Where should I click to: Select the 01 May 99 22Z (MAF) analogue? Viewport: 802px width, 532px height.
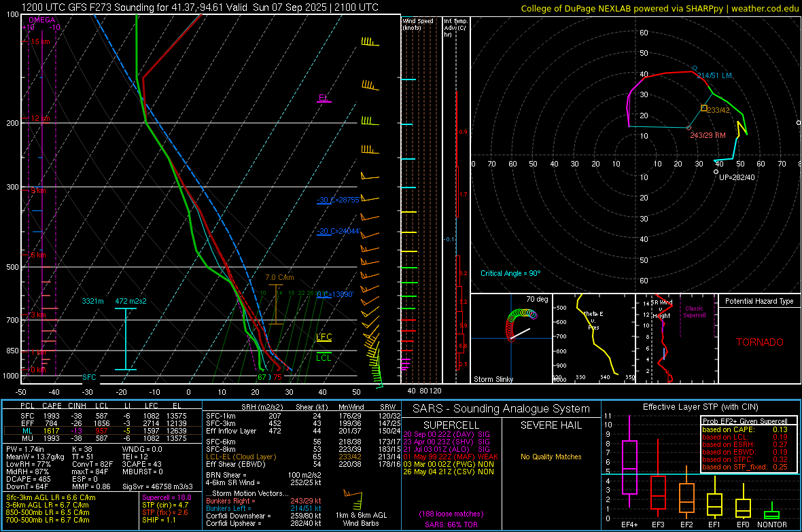(451, 457)
